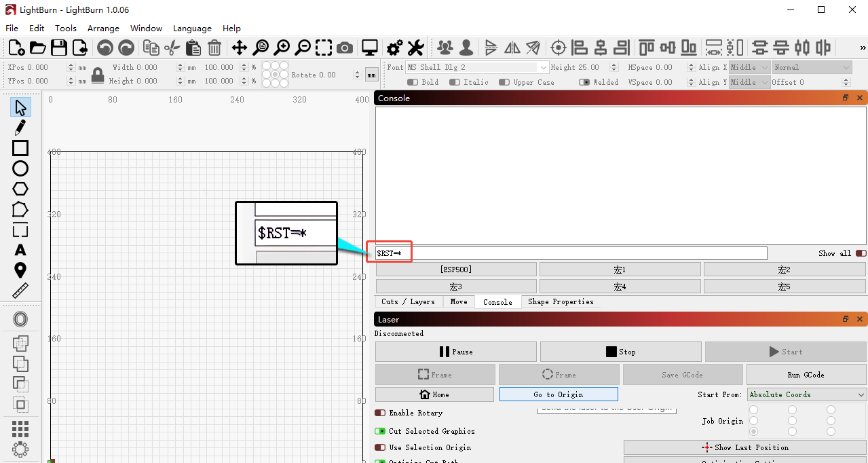This screenshot has width=868, height=463.
Task: Toggle the Bold text switch
Action: pyautogui.click(x=412, y=82)
